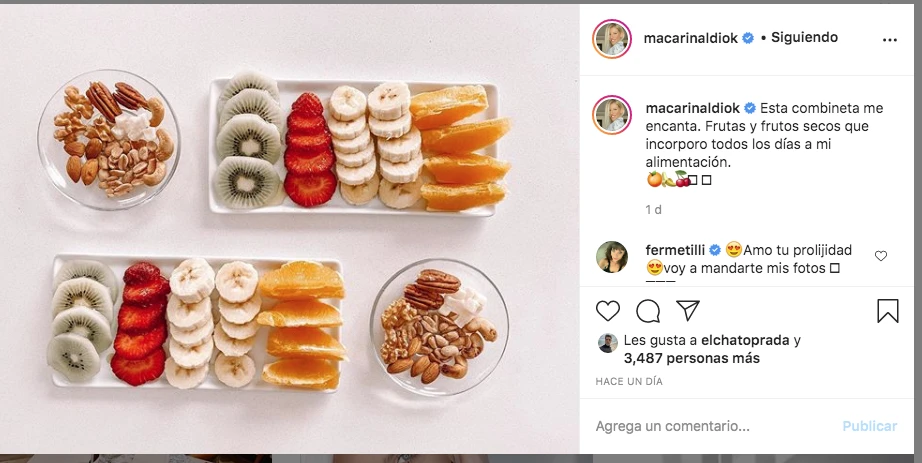Open the small elchatoprada liker avatar
The width and height of the screenshot is (922, 463).
(607, 343)
